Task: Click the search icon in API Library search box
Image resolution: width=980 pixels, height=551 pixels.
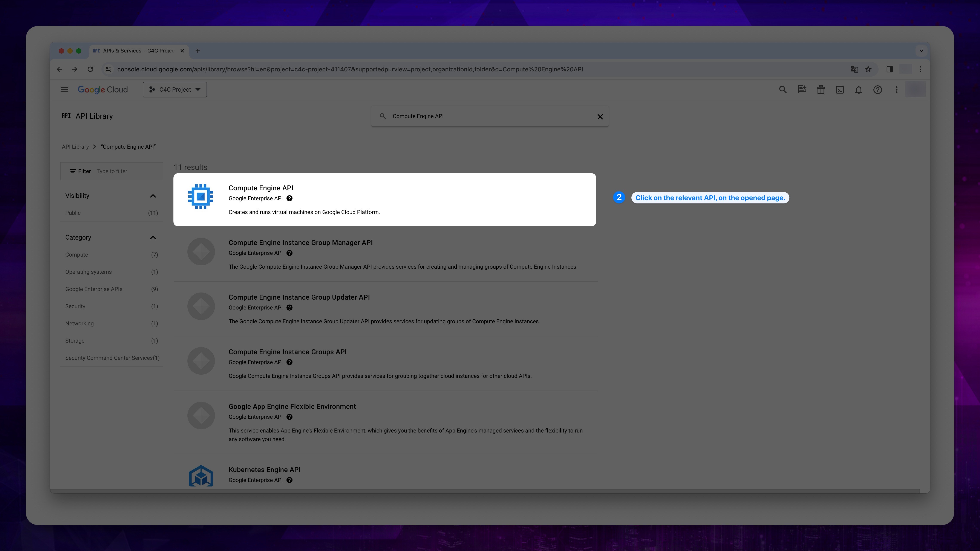Action: point(383,116)
